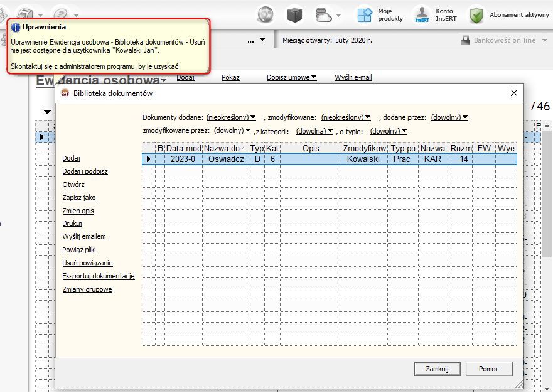This screenshot has height=392, width=553.
Task: Click the 2023-0 date cell
Action: click(183, 159)
